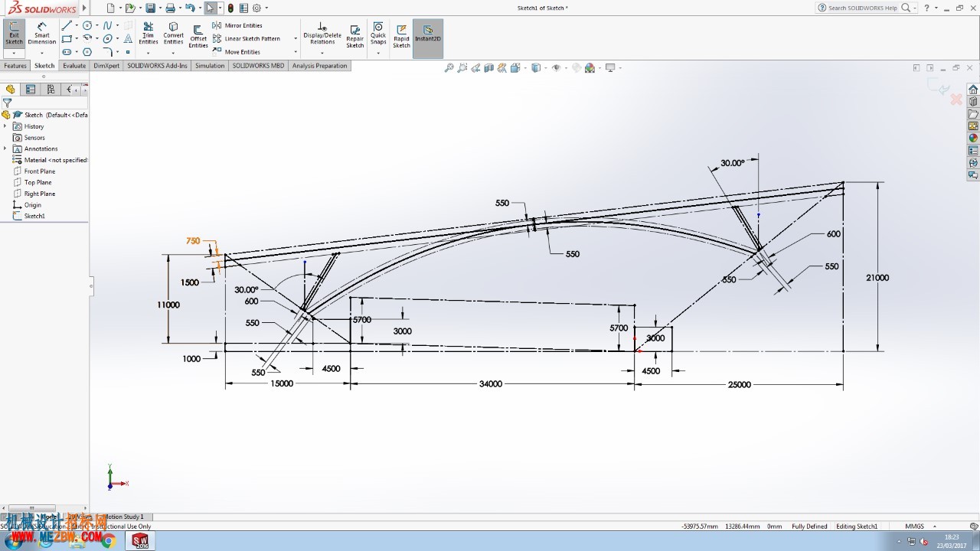Image resolution: width=980 pixels, height=551 pixels.
Task: Open the DimXpert tab
Action: (x=106, y=66)
